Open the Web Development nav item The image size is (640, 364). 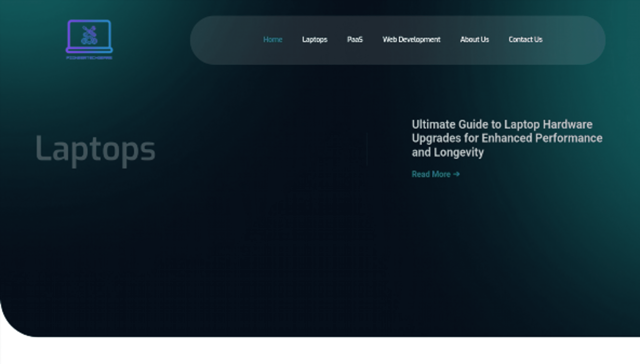(x=411, y=39)
